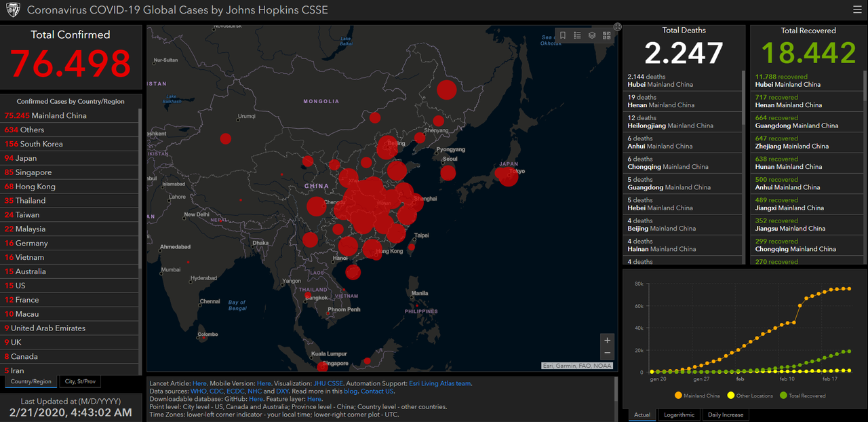This screenshot has width=868, height=422.
Task: Show the map legend list
Action: 577,35
